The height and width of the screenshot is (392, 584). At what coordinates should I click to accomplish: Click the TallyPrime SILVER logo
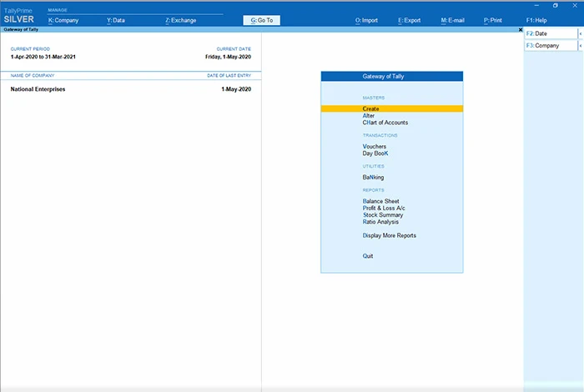(x=18, y=16)
